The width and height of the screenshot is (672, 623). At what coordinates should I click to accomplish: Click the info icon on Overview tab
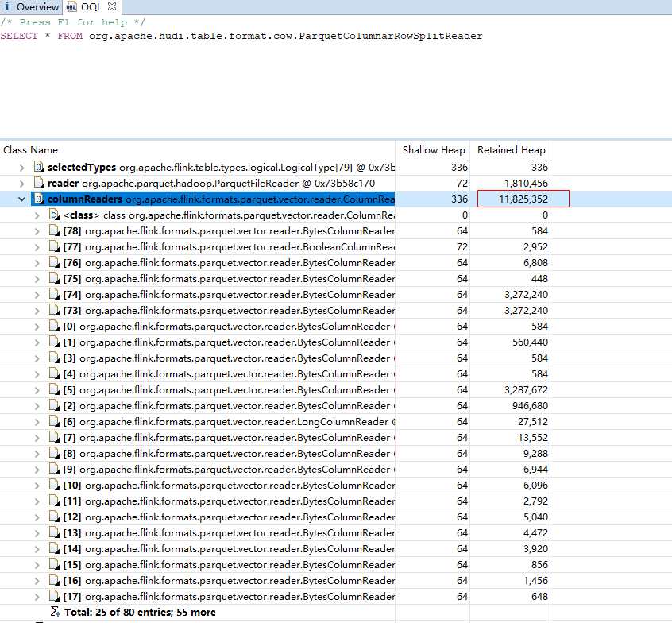point(7,6)
